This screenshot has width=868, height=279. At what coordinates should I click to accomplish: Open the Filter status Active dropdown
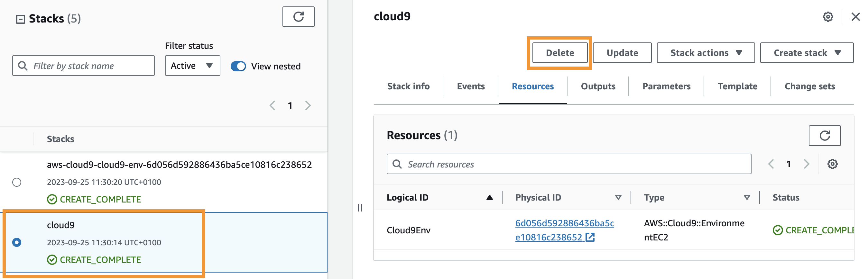pyautogui.click(x=192, y=66)
